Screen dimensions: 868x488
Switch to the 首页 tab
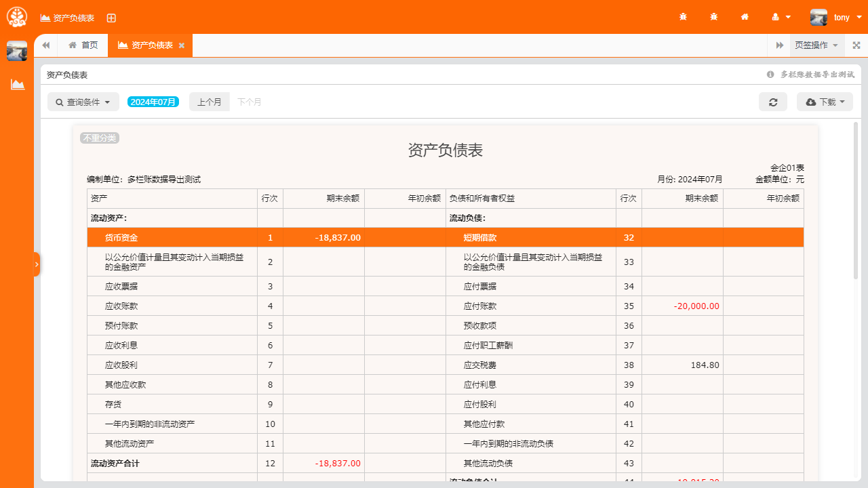click(x=83, y=45)
